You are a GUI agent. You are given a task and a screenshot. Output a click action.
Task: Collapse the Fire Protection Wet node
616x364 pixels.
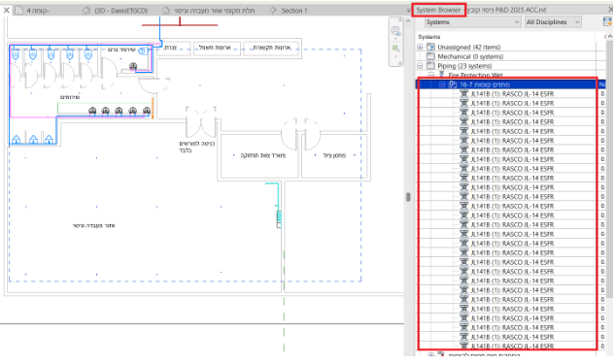click(431, 75)
